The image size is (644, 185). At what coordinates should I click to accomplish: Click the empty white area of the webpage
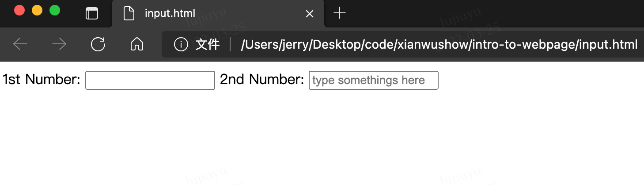[322, 137]
